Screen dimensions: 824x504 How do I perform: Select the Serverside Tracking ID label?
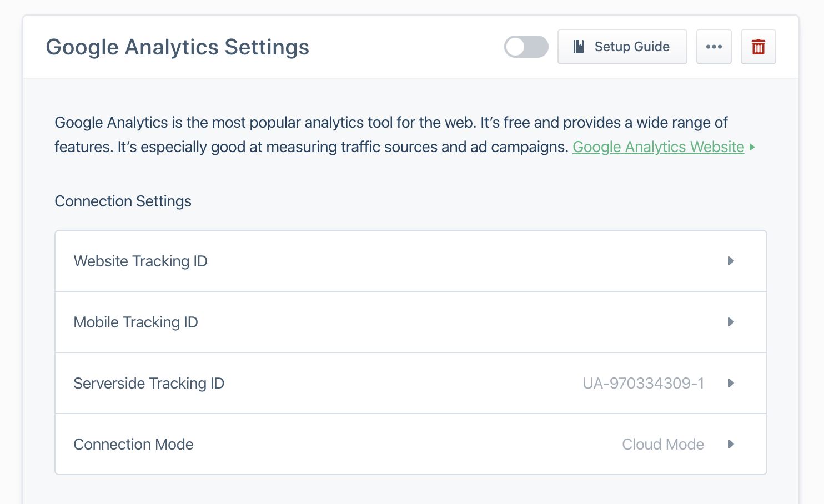149,384
